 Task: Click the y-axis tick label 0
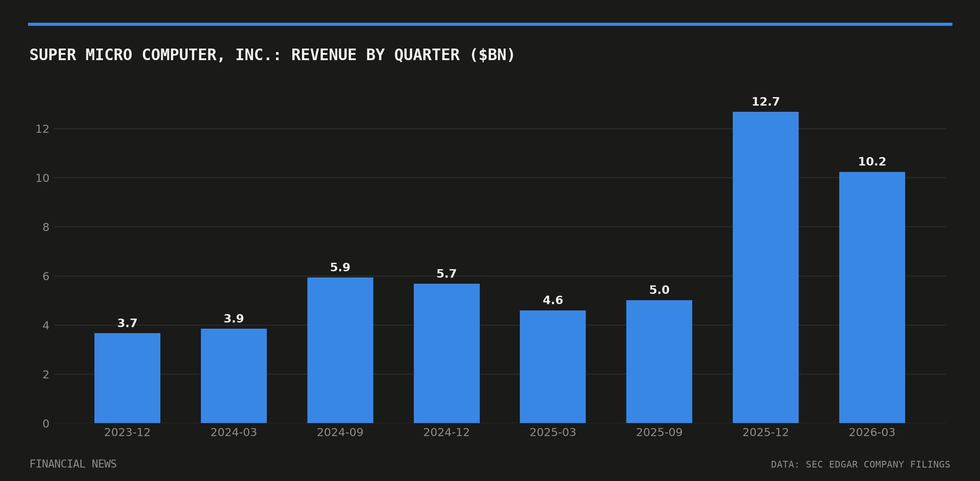46,424
